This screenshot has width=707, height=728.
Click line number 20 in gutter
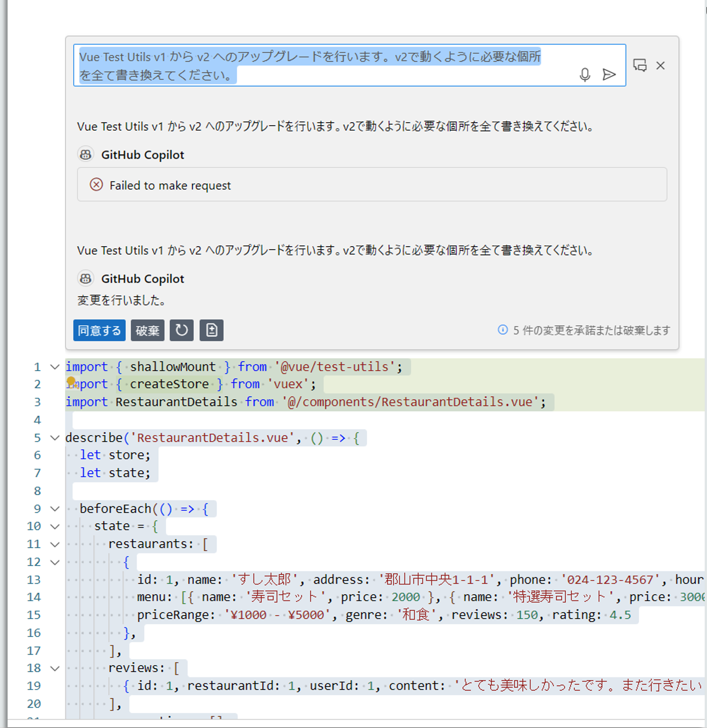click(34, 703)
